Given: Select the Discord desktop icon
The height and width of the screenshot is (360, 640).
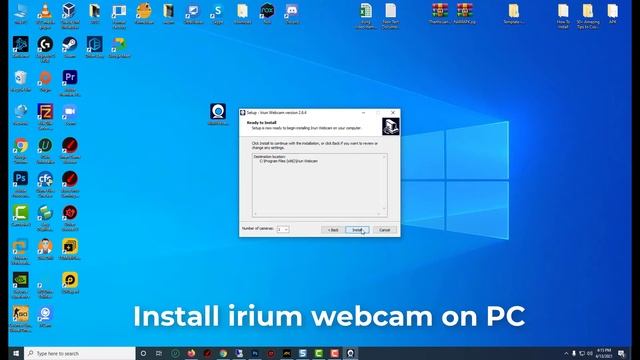Looking at the screenshot, I should coord(292,14).
